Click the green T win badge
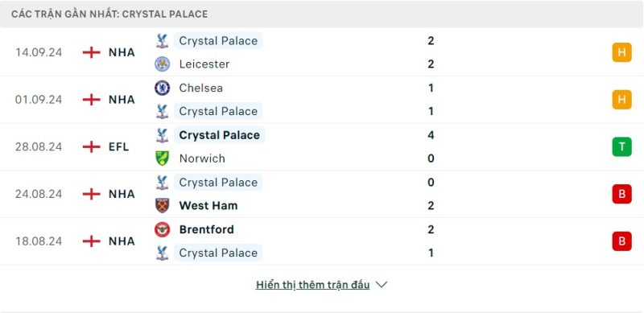This screenshot has width=644, height=313. (x=621, y=146)
